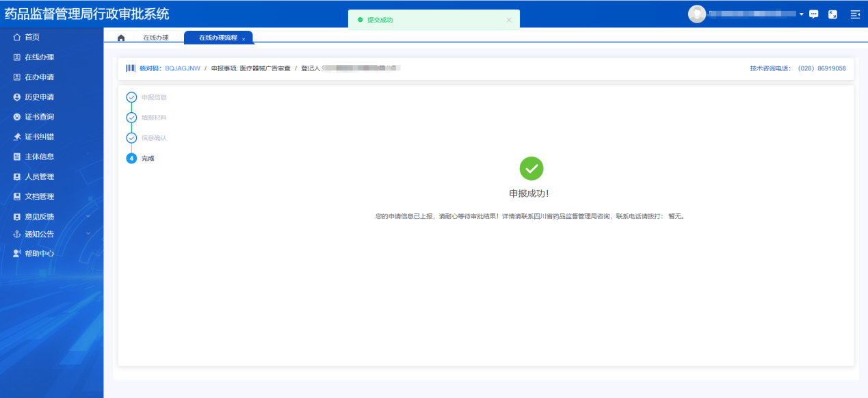
Task: Click the 核对码 BQJAGJNW code link
Action: click(x=182, y=68)
